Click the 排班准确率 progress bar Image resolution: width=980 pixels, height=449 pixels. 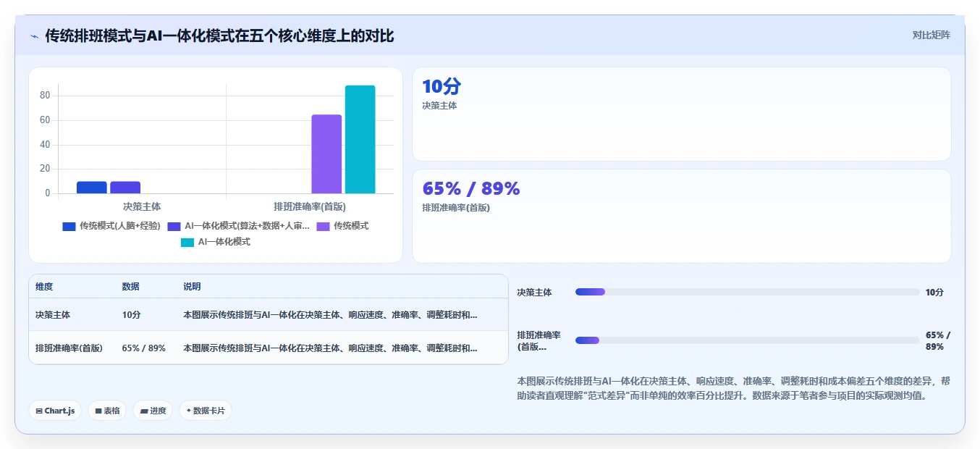tap(747, 340)
